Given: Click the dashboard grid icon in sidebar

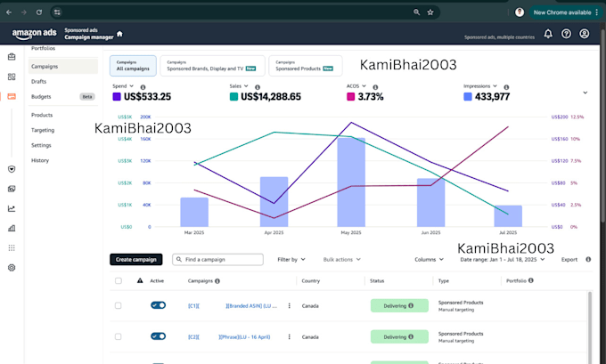Looking at the screenshot, I should click(12, 77).
